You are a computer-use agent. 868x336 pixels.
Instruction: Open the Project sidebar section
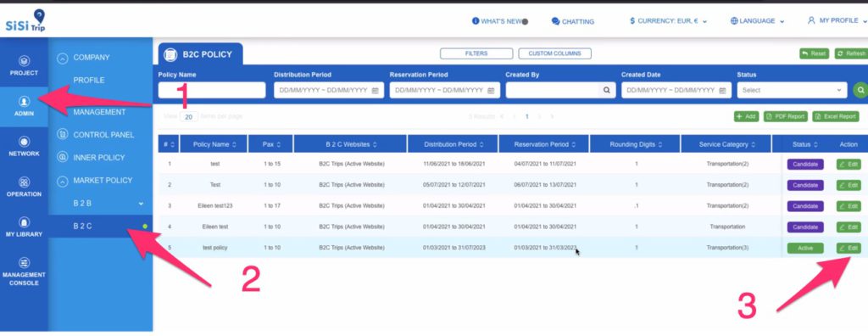[x=24, y=66]
